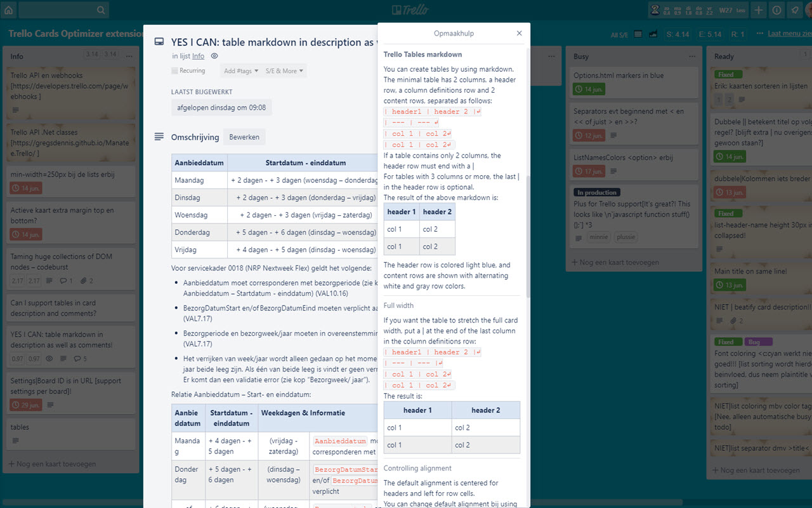Click the description icon beside Omschrijving
812x508 pixels.
pos(159,137)
